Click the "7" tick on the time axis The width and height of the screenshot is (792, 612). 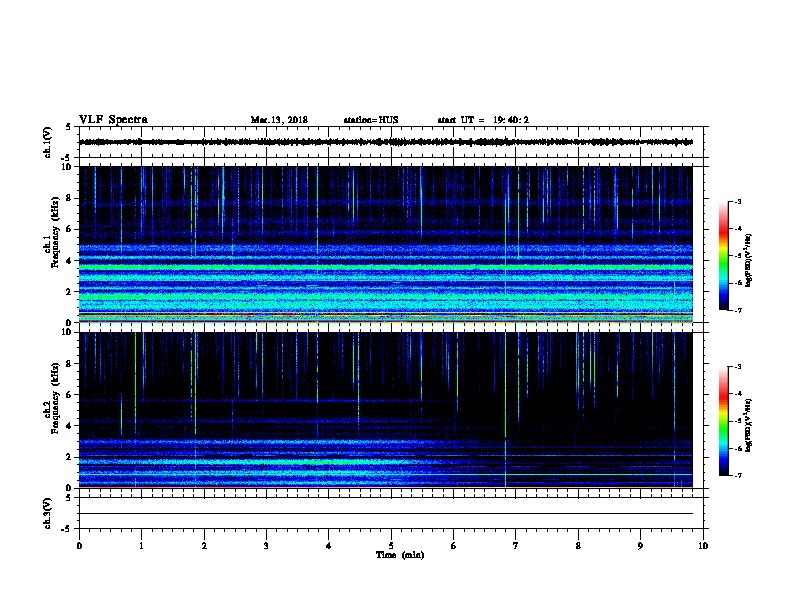[516, 546]
